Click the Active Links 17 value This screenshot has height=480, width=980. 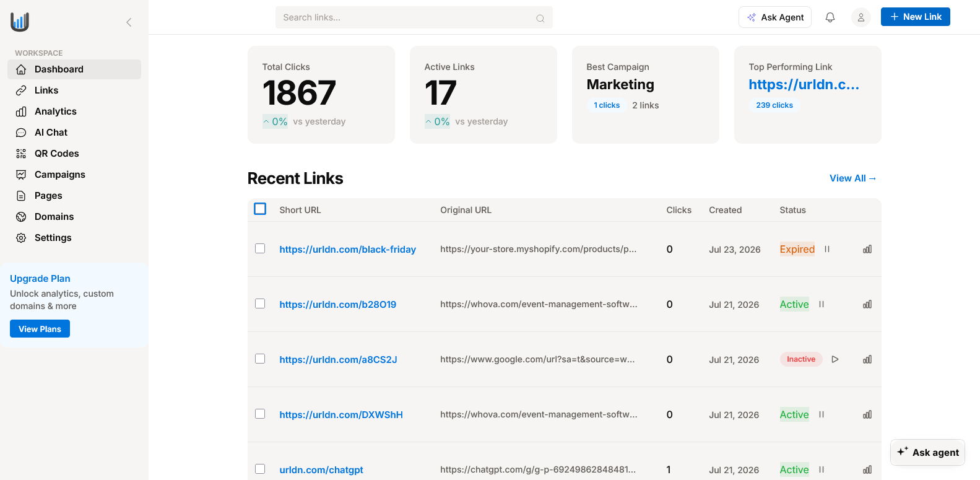pyautogui.click(x=440, y=93)
